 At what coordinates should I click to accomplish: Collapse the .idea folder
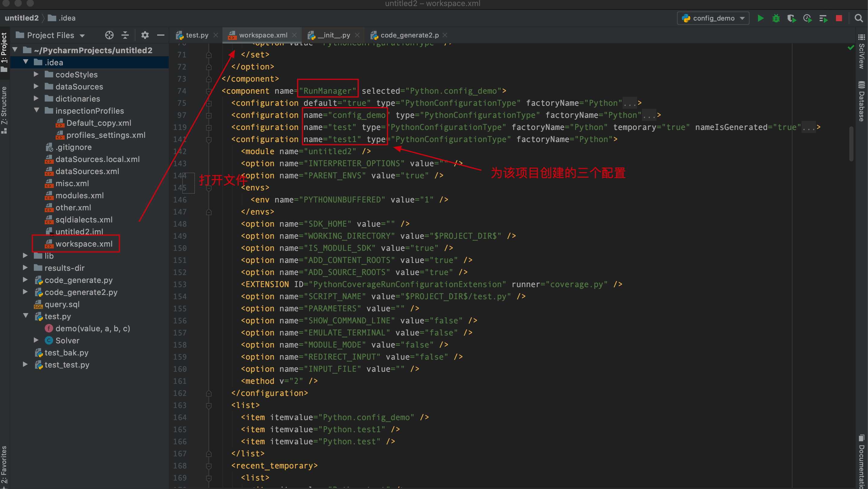pyautogui.click(x=26, y=62)
